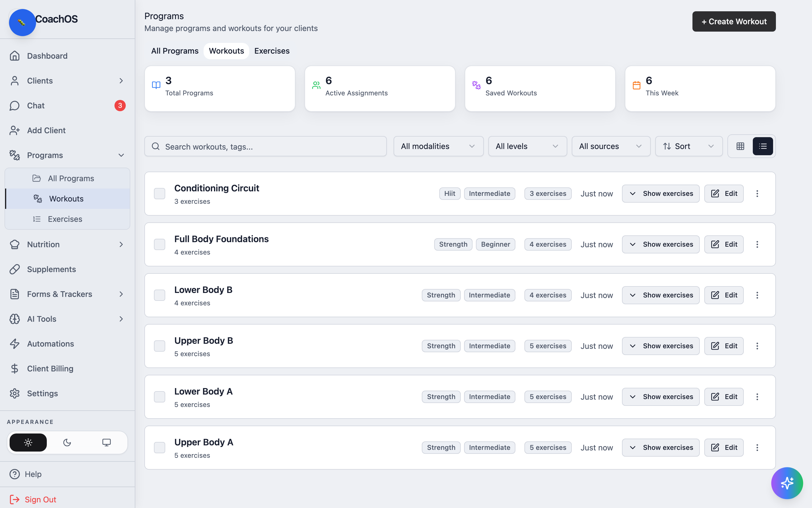Expand the AI Tools sidebar section
Viewport: 812px width, 508px height.
click(x=121, y=319)
